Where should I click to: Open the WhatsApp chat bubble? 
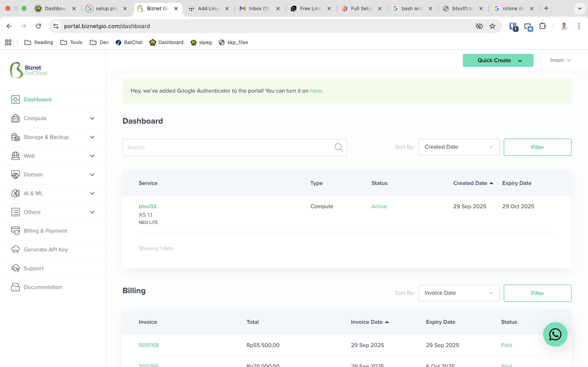point(555,334)
